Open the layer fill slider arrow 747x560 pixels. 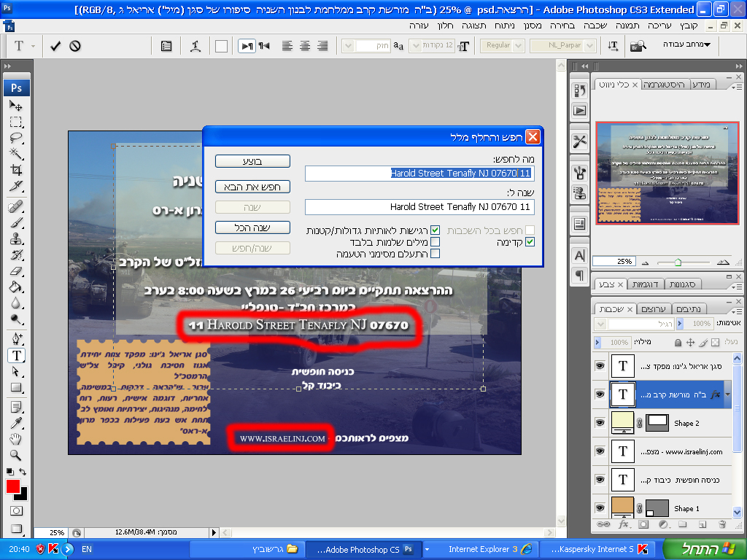597,343
